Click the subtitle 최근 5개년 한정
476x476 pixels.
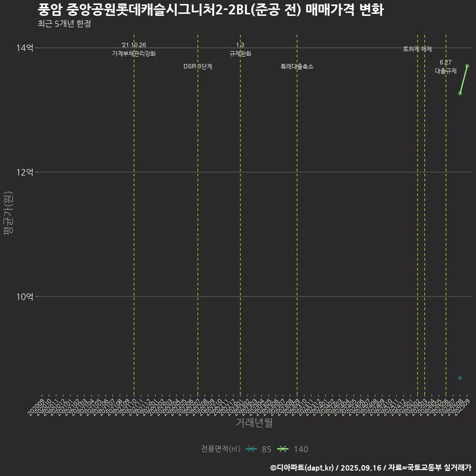pos(64,24)
